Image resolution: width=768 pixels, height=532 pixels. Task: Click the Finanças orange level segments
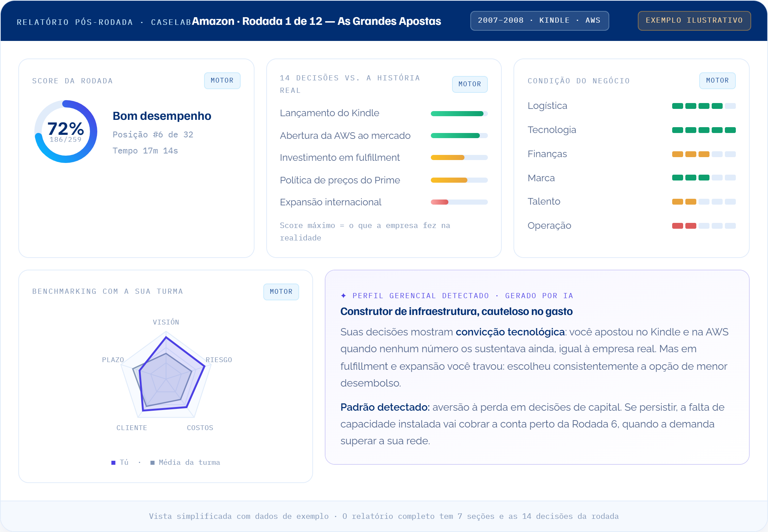[704, 154]
